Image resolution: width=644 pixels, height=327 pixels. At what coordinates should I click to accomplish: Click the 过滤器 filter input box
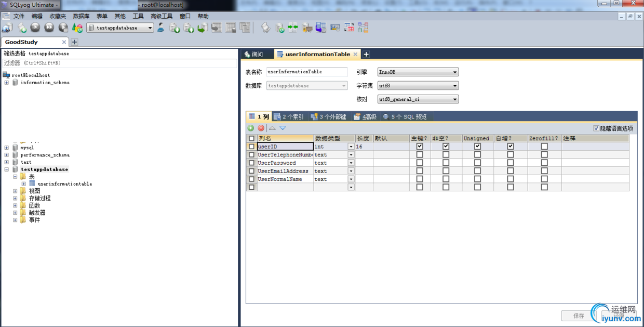pyautogui.click(x=119, y=63)
